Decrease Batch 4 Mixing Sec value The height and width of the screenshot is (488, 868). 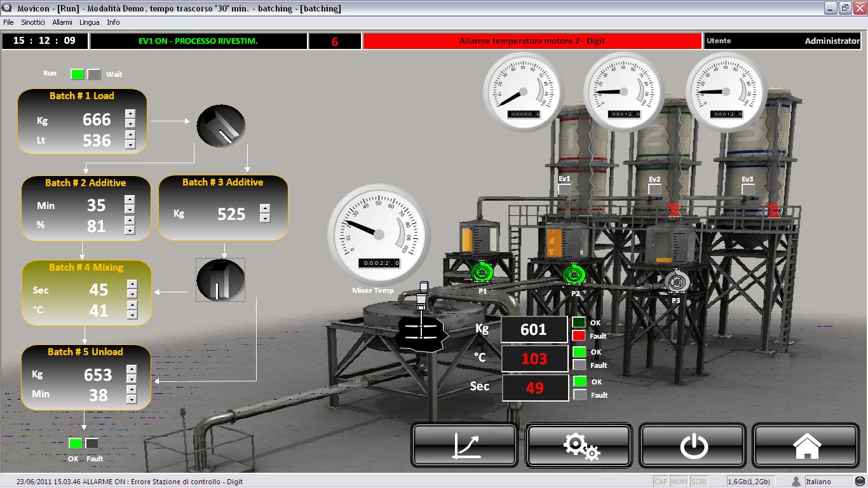tap(132, 294)
